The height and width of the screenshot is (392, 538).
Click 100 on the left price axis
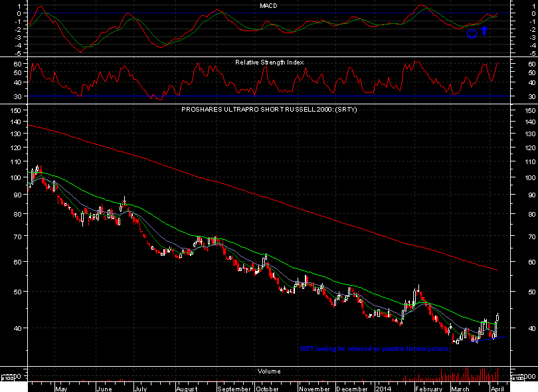16,177
